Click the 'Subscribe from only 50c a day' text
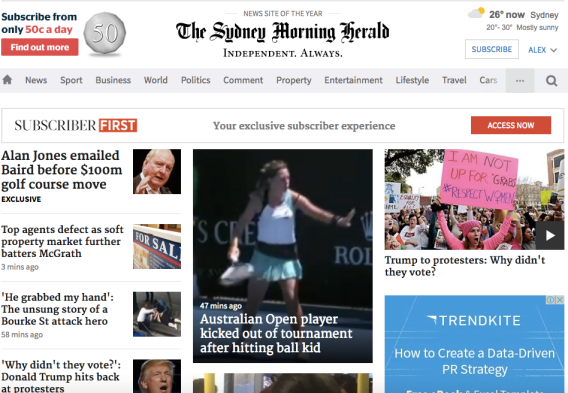The image size is (568, 393). pos(39,23)
